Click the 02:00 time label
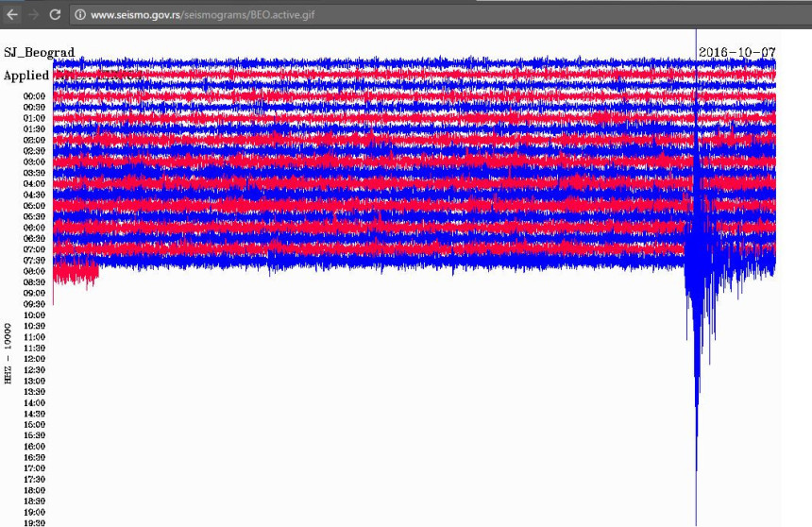Image resolution: width=812 pixels, height=527 pixels. tap(34, 140)
